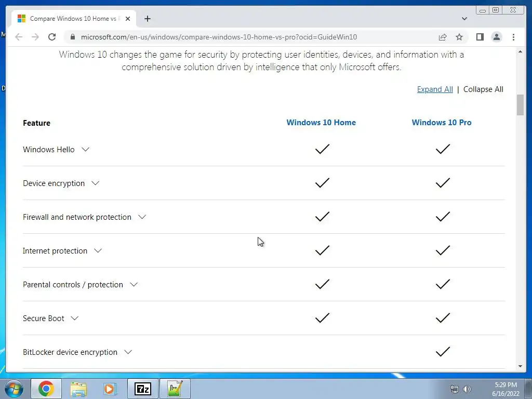Go back to the previous page

coord(19,37)
